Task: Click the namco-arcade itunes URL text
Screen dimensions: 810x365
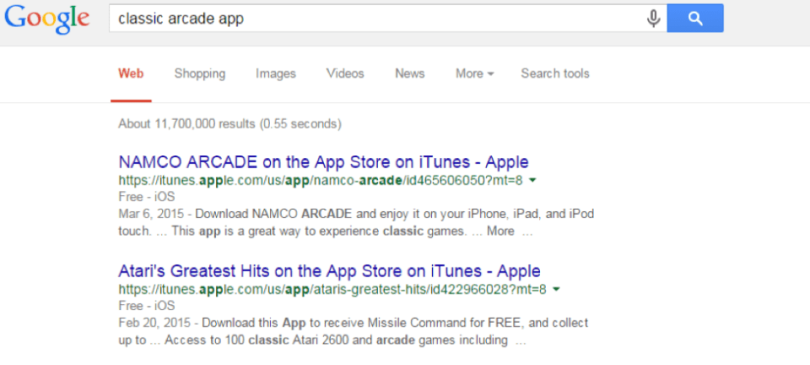Action: click(321, 181)
